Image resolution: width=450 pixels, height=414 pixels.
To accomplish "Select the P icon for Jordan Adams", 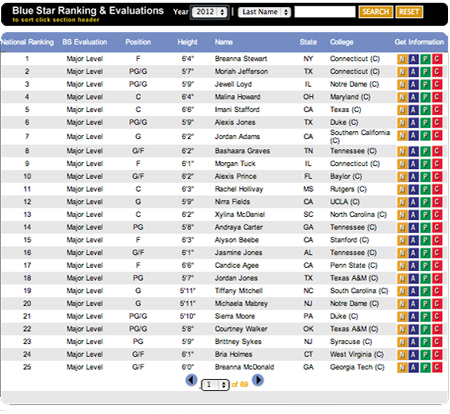I will click(425, 135).
